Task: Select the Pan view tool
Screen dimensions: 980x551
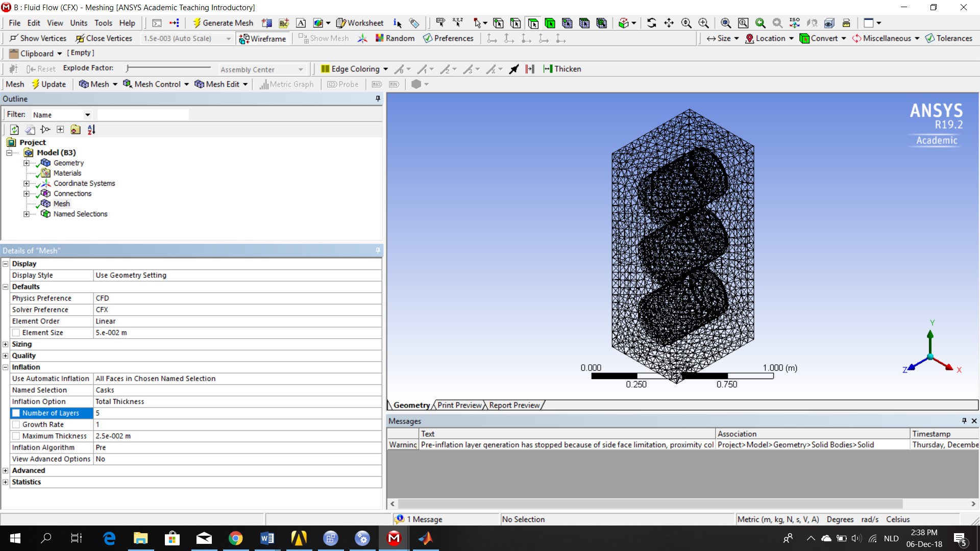Action: click(x=669, y=23)
